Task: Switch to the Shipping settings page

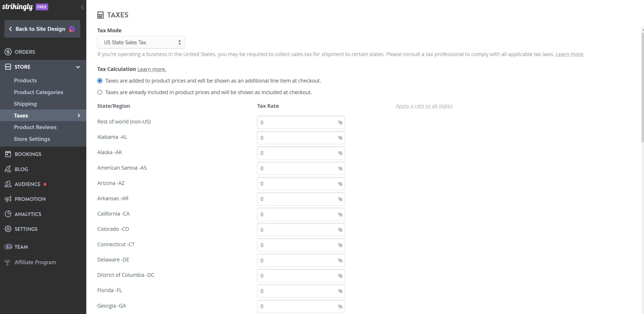Action: tap(25, 104)
